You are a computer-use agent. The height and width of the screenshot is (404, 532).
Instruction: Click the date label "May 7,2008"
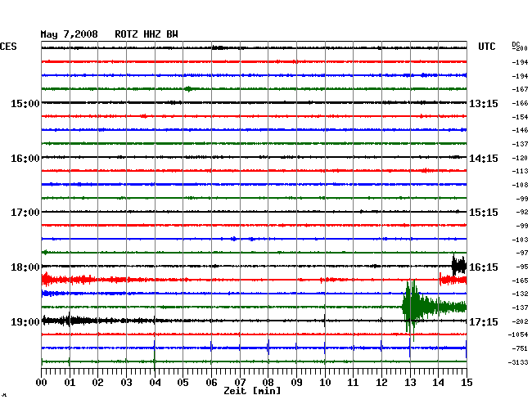69,34
